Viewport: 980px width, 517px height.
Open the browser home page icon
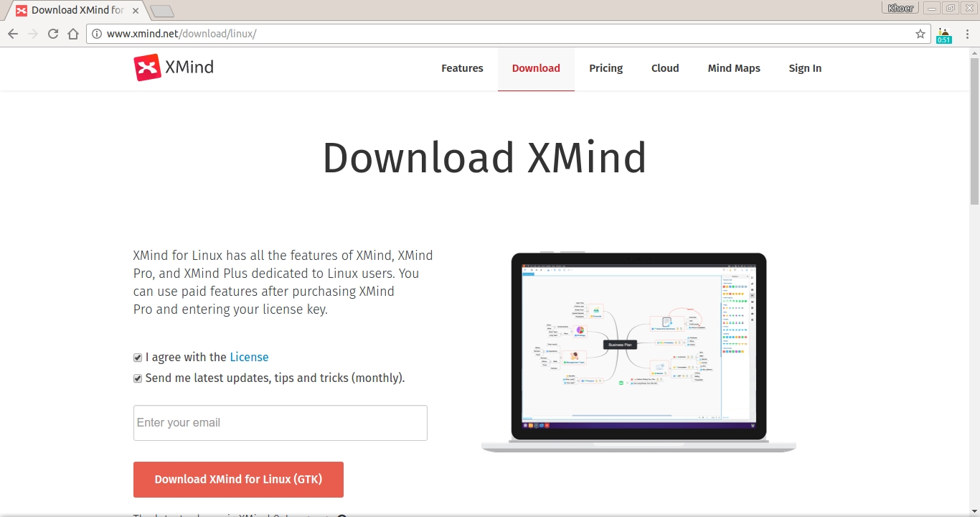tap(73, 34)
